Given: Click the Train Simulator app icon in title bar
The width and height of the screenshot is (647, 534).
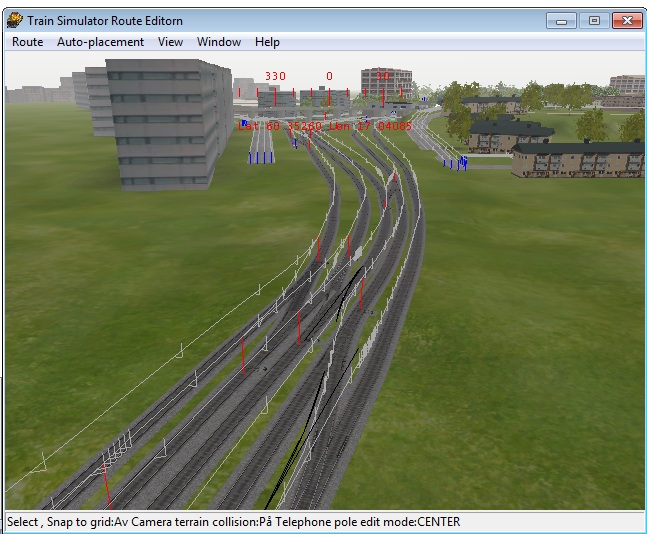Looking at the screenshot, I should pyautogui.click(x=15, y=20).
